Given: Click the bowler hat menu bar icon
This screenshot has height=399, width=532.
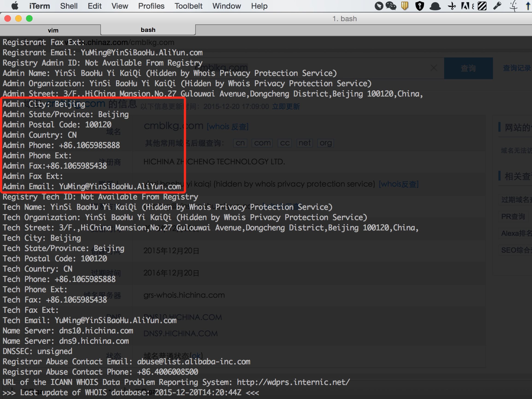Looking at the screenshot, I should pos(435,6).
